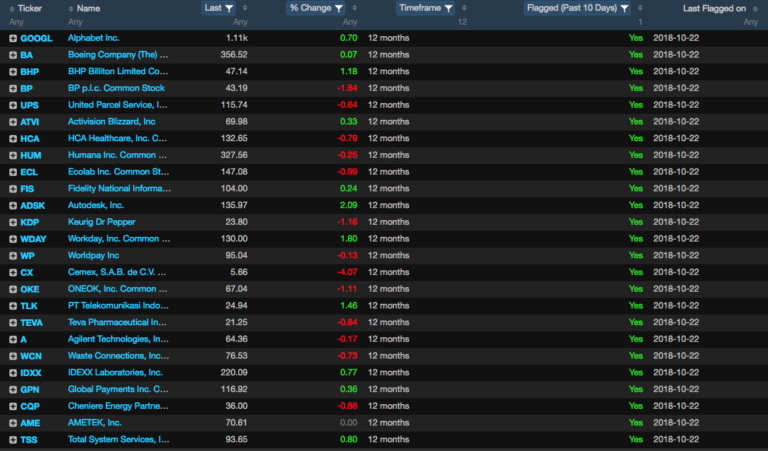
Task: Open the Alphabet Inc. link
Action: pyautogui.click(x=94, y=38)
